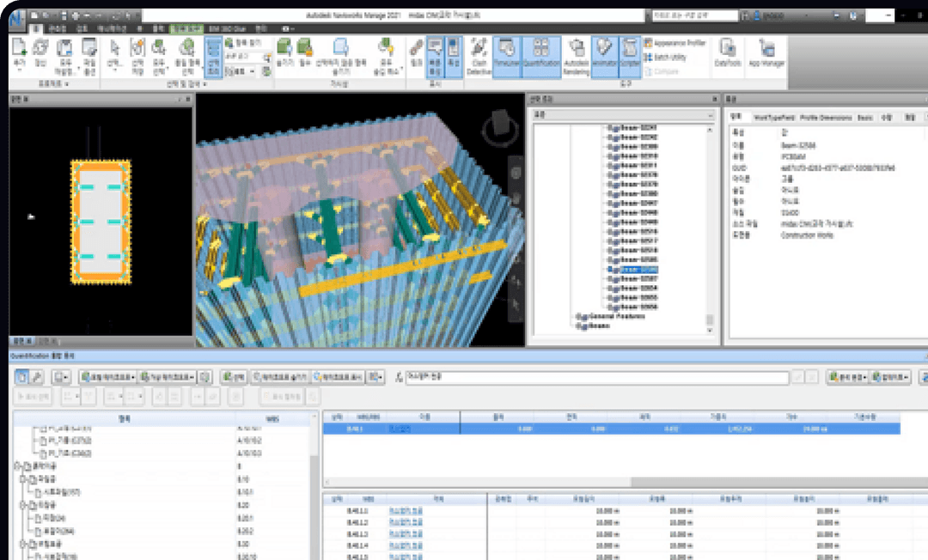Toggle the TimeLiner window
Screen dimensions: 928x560
coord(506,57)
